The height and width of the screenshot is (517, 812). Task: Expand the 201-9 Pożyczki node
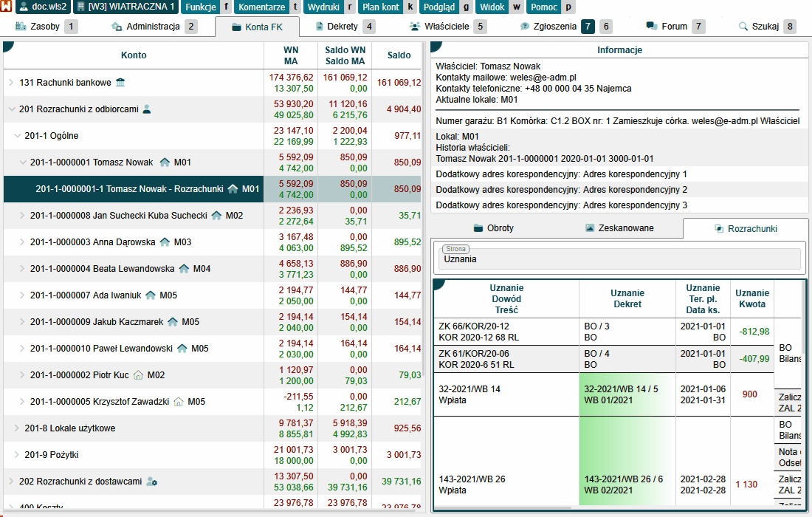pos(17,455)
